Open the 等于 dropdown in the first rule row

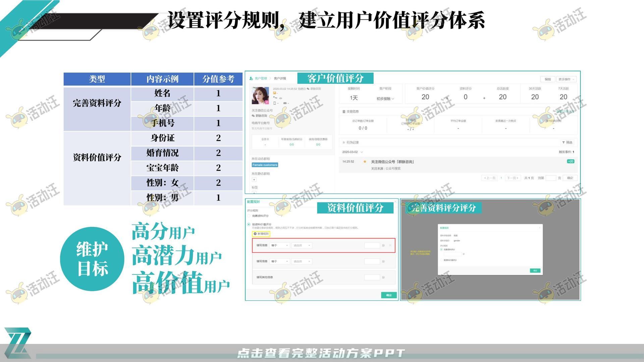279,245
